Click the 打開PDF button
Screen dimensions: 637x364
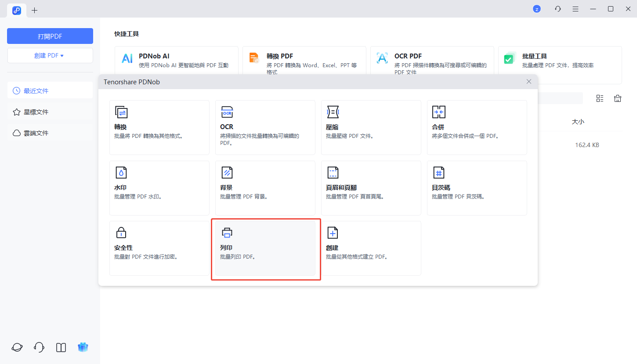[50, 36]
